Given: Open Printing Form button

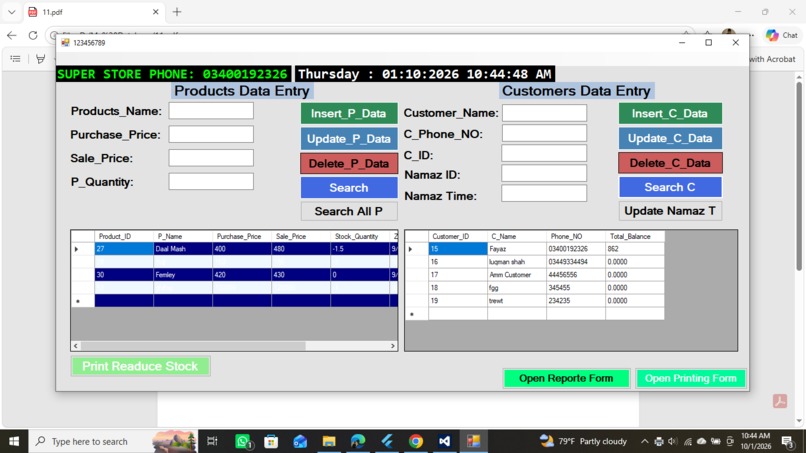Looking at the screenshot, I should (690, 378).
